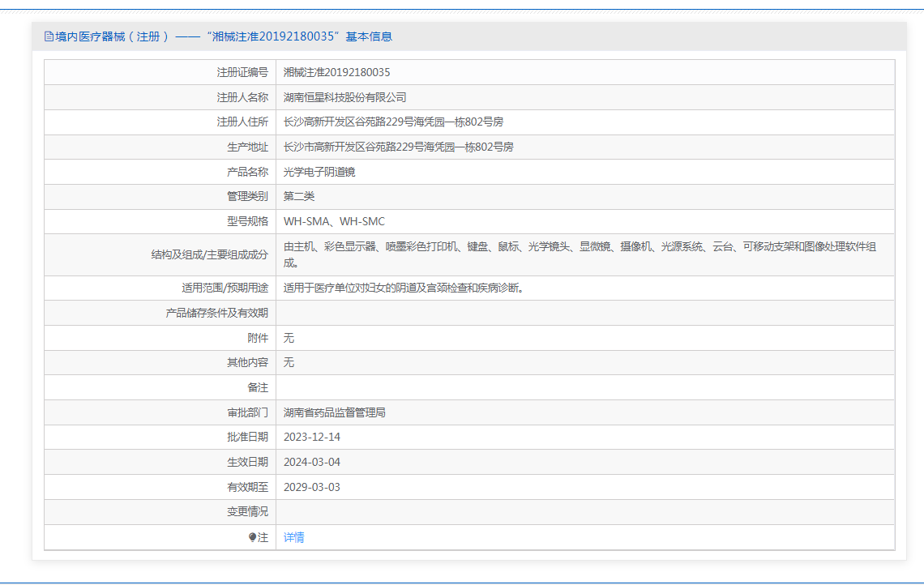The width and height of the screenshot is (924, 585).
Task: Select the expiry date 2029-03-03
Action: click(x=311, y=487)
